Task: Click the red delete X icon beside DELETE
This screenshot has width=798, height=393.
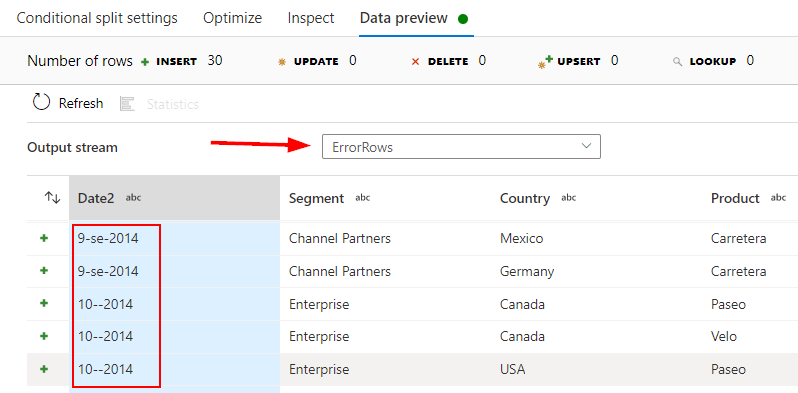Action: [415, 62]
